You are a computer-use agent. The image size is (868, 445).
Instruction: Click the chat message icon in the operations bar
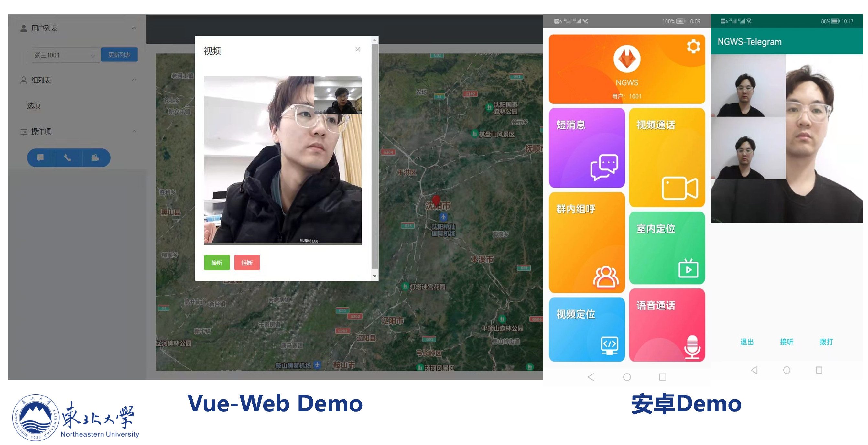tap(40, 157)
